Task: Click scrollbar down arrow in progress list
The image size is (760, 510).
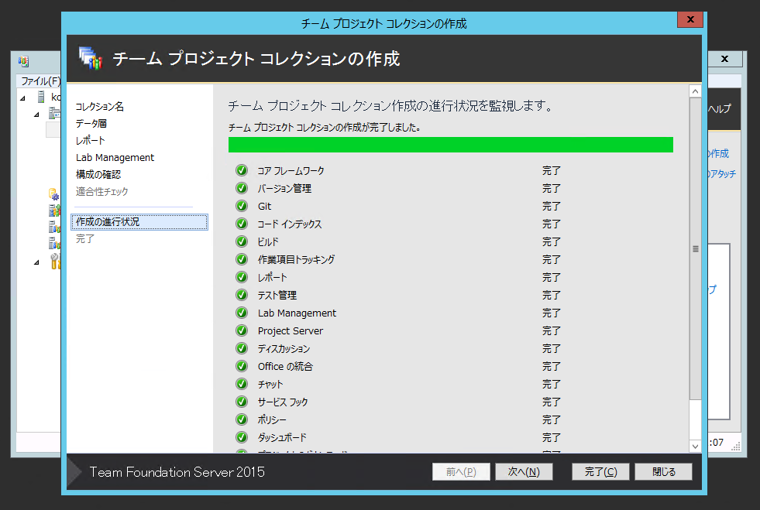Action: (695, 446)
